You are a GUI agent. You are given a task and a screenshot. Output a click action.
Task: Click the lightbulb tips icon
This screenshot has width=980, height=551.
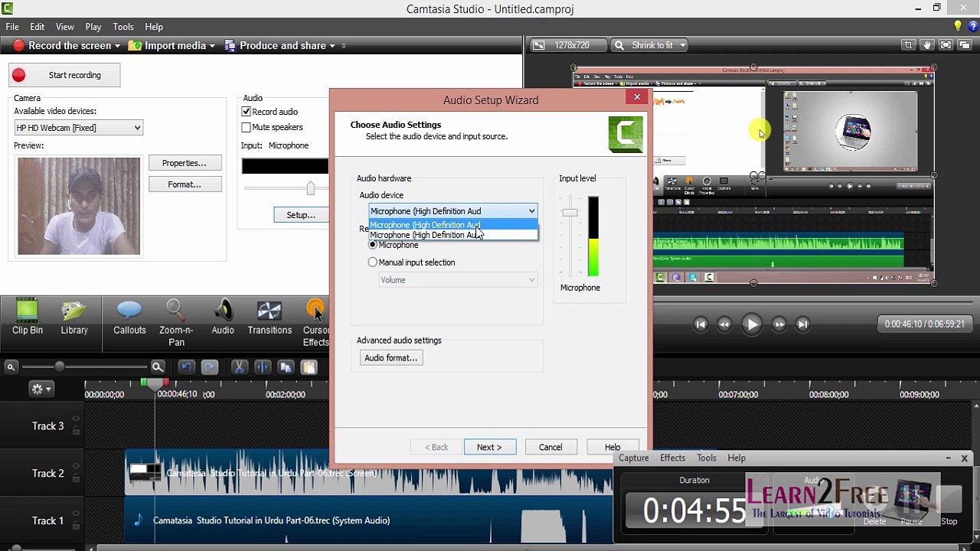point(958,27)
